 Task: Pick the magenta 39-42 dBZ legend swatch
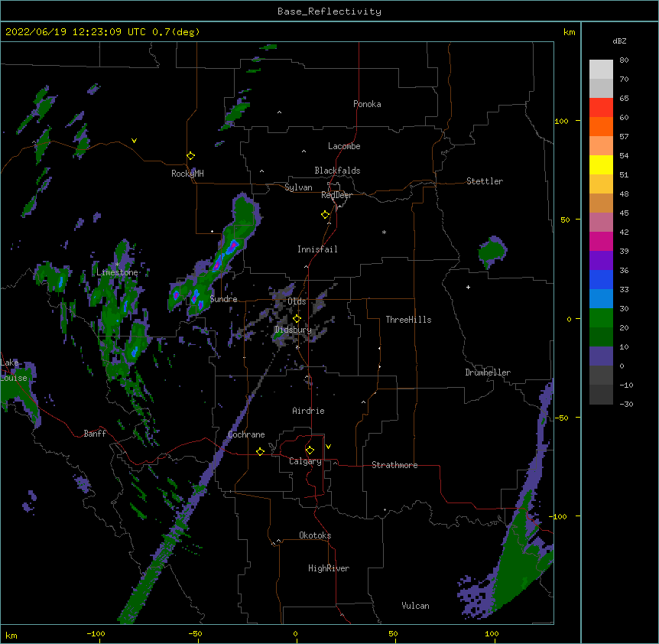tap(601, 241)
